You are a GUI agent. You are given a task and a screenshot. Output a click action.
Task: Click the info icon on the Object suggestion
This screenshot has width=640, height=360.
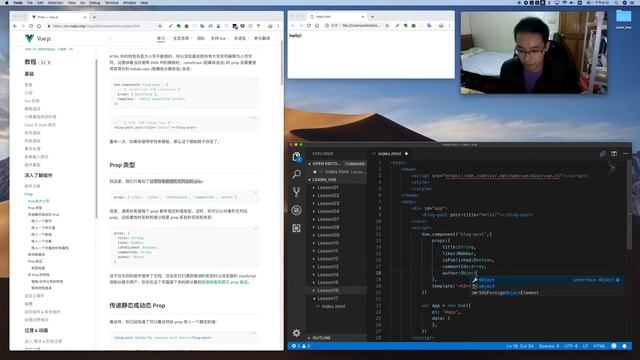click(618, 280)
